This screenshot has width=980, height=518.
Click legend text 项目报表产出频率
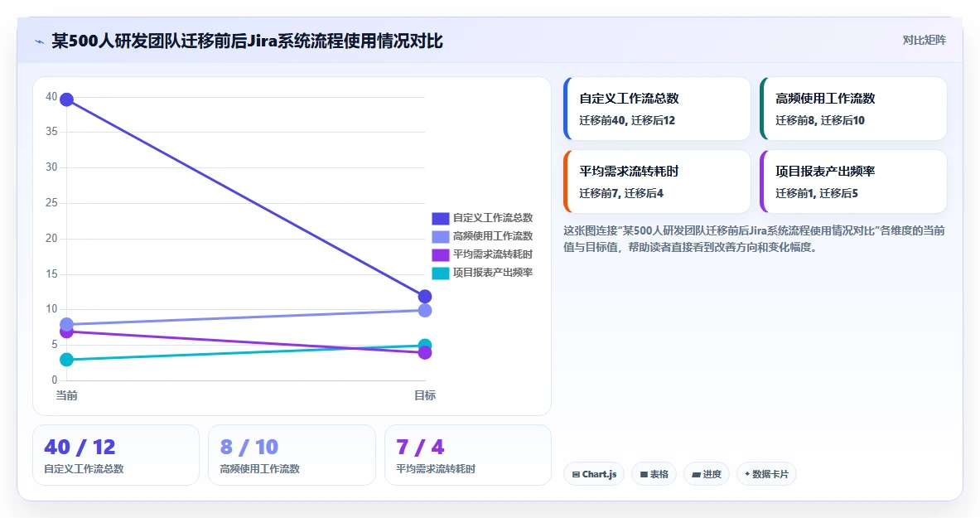[493, 272]
